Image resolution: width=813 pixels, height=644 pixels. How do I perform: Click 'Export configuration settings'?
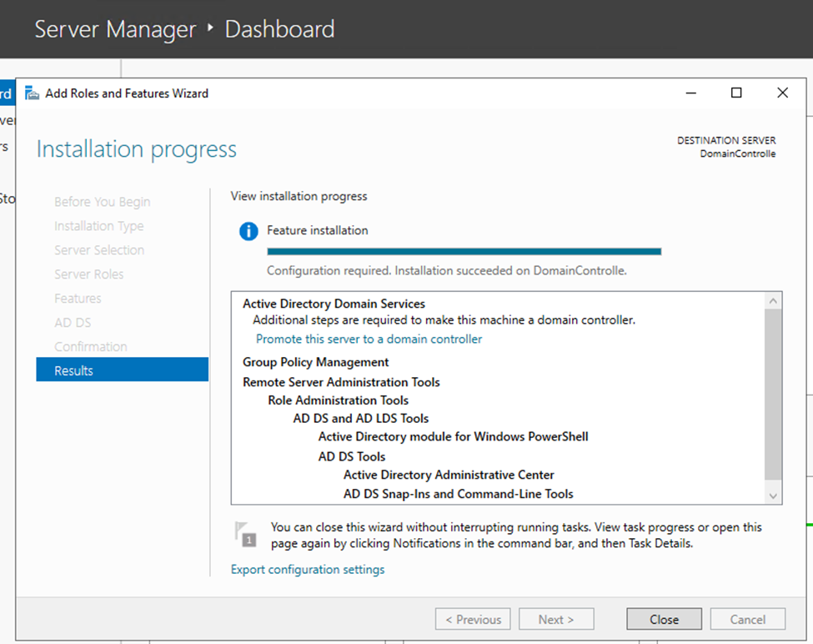(x=307, y=569)
